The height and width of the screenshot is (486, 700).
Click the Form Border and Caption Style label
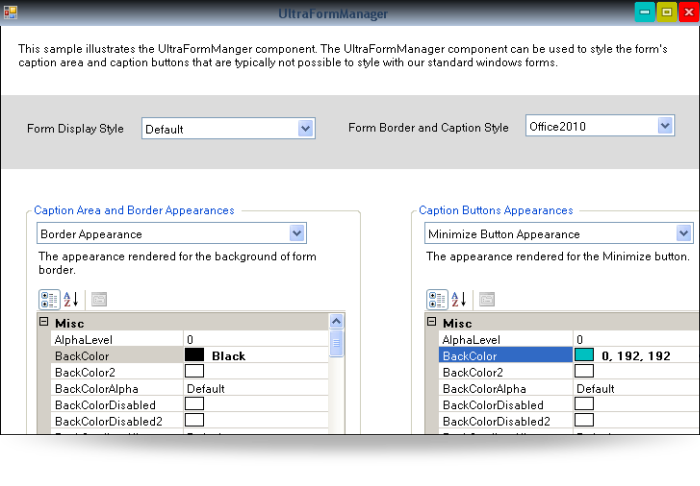tap(428, 128)
